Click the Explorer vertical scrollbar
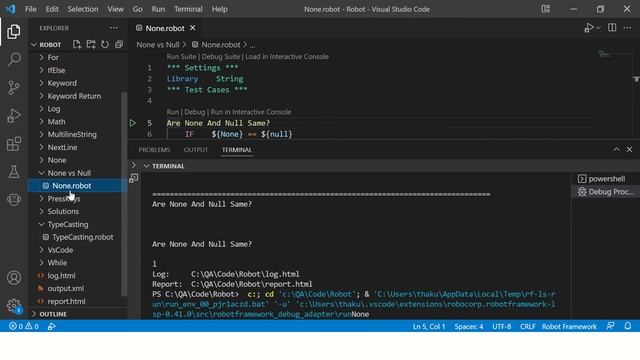Viewport: 640px width, 360px height. [x=124, y=194]
